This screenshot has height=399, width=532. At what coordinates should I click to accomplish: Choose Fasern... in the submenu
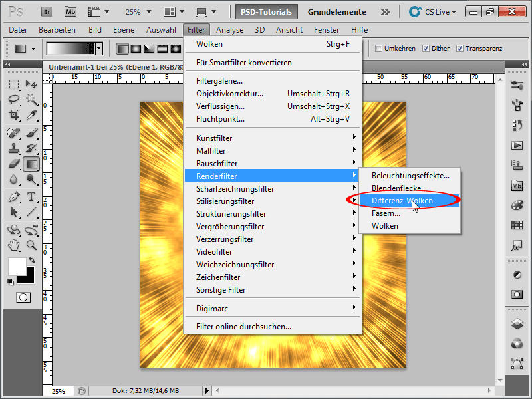(x=410, y=213)
